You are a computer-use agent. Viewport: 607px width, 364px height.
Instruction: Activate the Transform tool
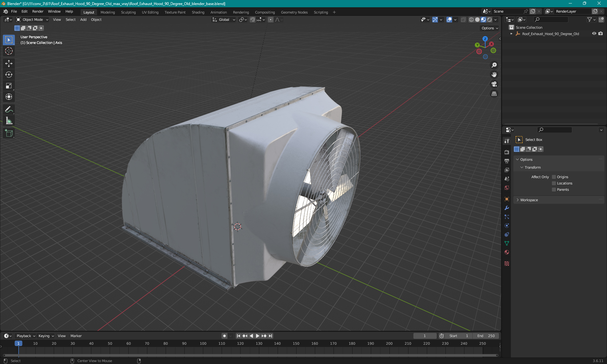pos(9,97)
